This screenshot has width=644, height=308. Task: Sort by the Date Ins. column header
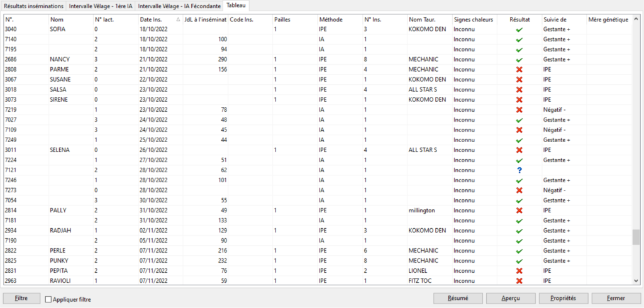157,19
